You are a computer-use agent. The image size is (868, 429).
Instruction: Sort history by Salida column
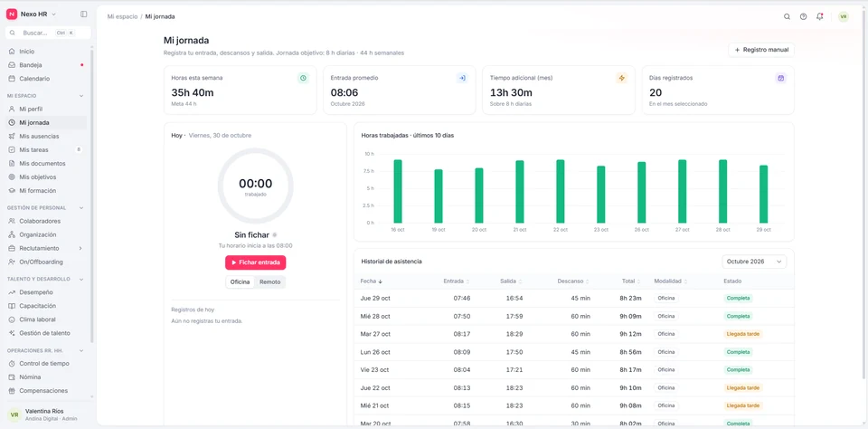[x=512, y=281]
